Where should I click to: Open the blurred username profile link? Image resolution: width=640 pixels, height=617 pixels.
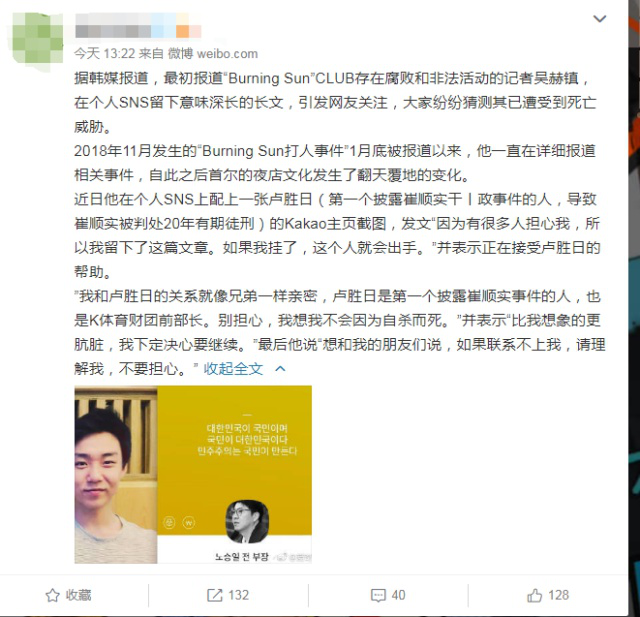point(138,25)
